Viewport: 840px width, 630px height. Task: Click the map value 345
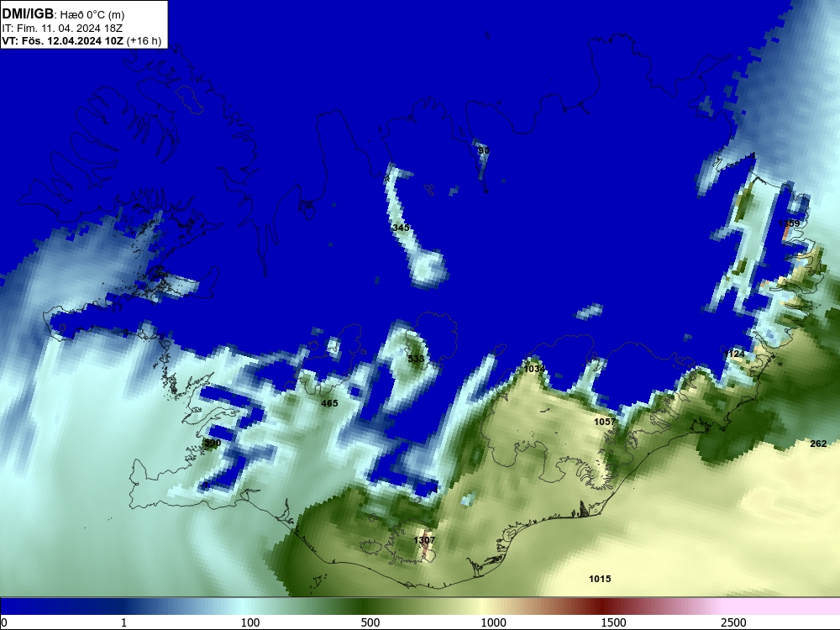coord(401,228)
